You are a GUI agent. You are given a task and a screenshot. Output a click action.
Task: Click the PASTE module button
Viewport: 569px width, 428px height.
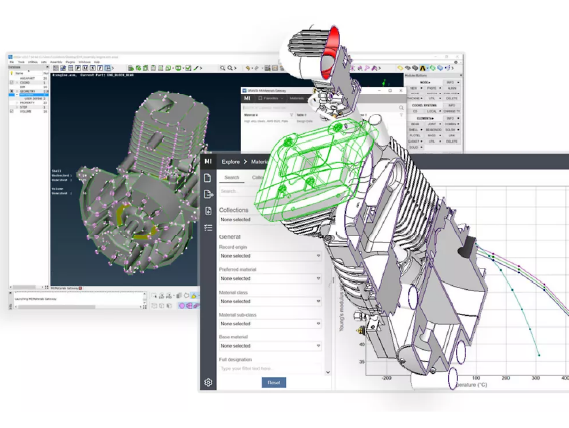(433, 88)
